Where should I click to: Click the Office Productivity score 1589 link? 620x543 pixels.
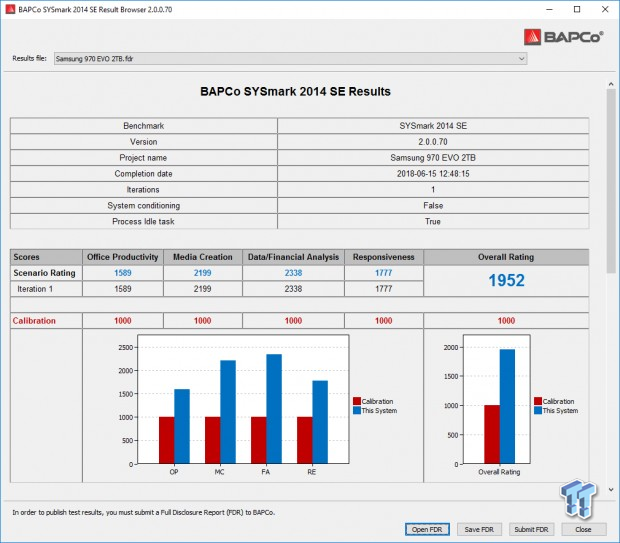pos(125,273)
